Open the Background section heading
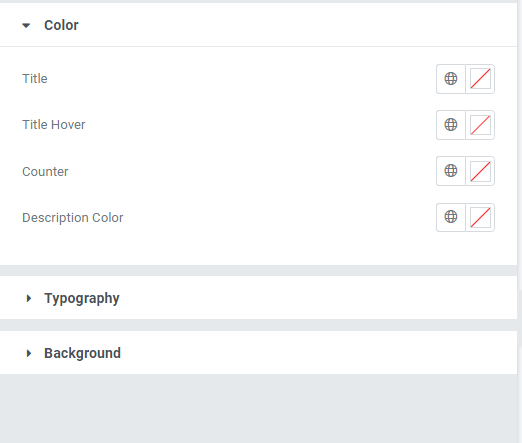Screen dimensions: 522x443 click(x=82, y=353)
